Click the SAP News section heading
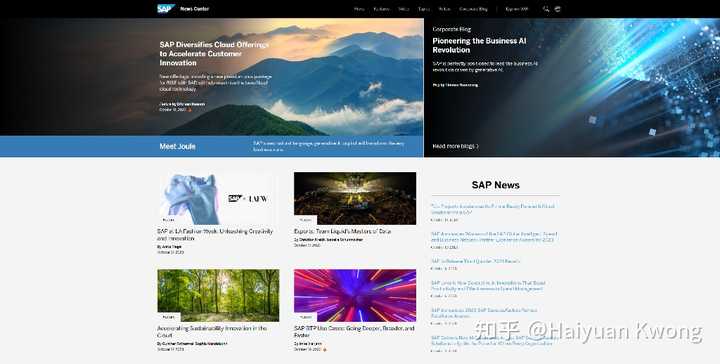The image size is (720, 364). tap(495, 185)
